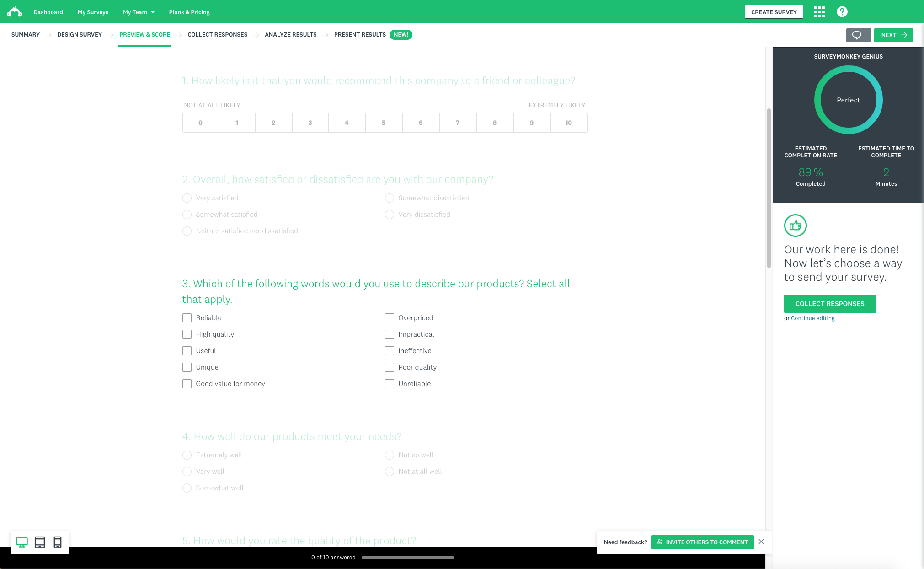This screenshot has height=569, width=924.
Task: Click the thumbs up icon in sidebar panel
Action: (x=796, y=225)
